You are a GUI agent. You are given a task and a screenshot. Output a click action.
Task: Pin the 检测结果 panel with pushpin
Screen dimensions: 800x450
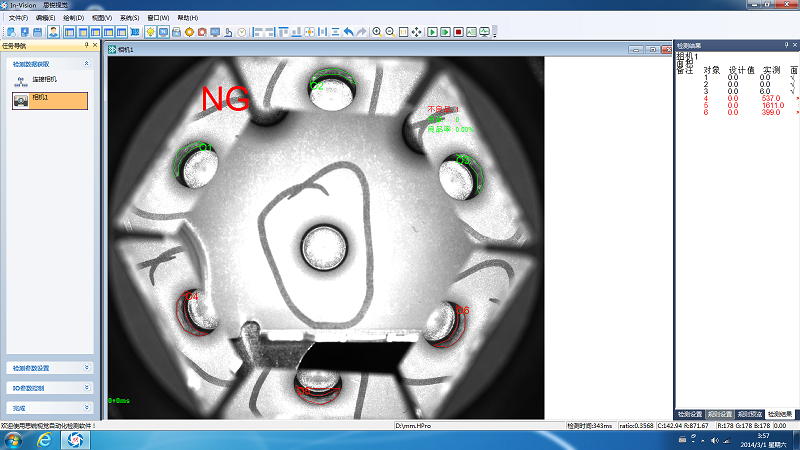pos(785,45)
